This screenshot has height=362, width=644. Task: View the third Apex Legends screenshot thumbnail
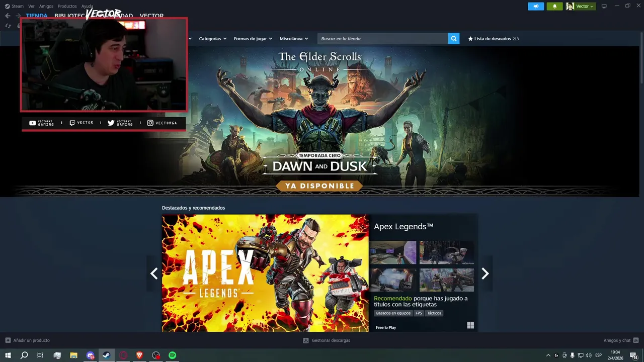click(393, 280)
